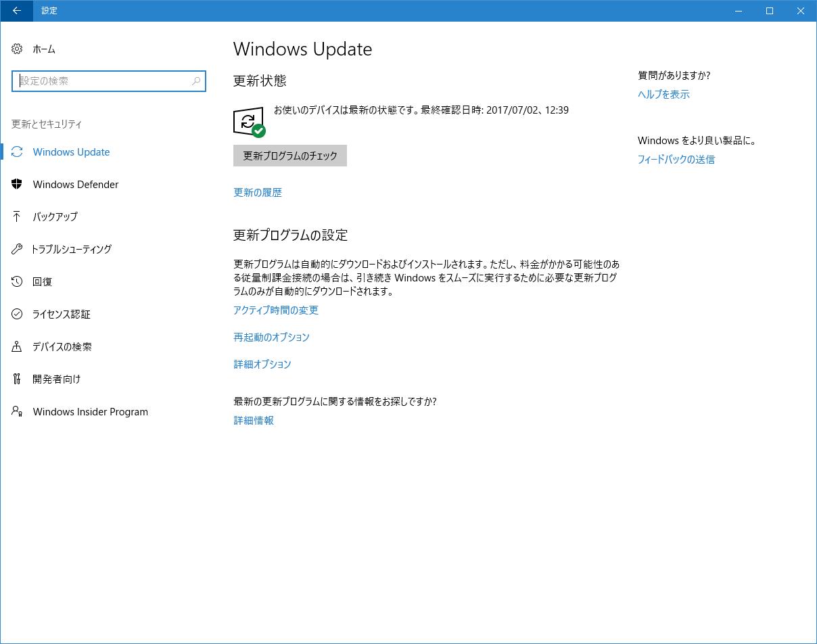The width and height of the screenshot is (817, 644).
Task: Click 更新プログラムのチェック button
Action: (x=290, y=156)
